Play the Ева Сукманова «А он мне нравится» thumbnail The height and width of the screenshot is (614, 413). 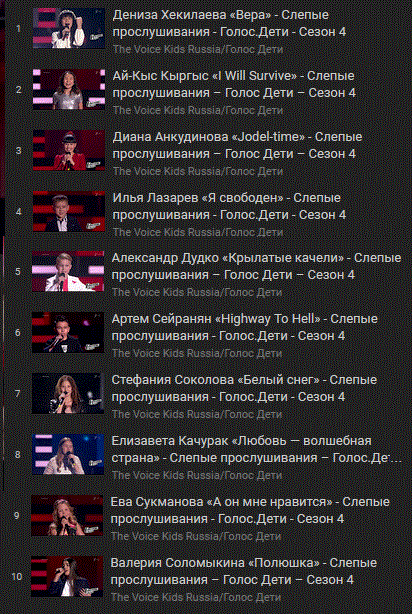click(x=67, y=515)
